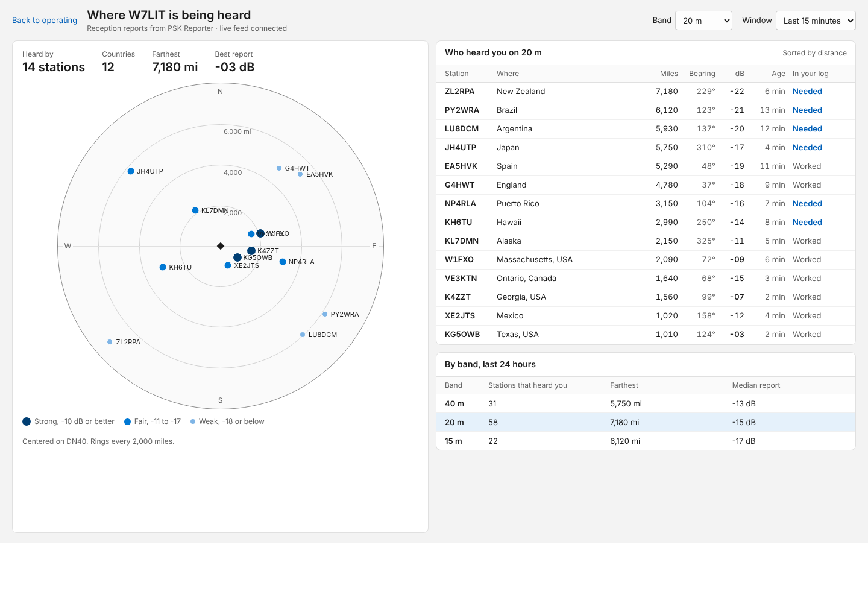Click the VE3KTN station callsign in the table
This screenshot has width=868, height=603.
click(461, 279)
